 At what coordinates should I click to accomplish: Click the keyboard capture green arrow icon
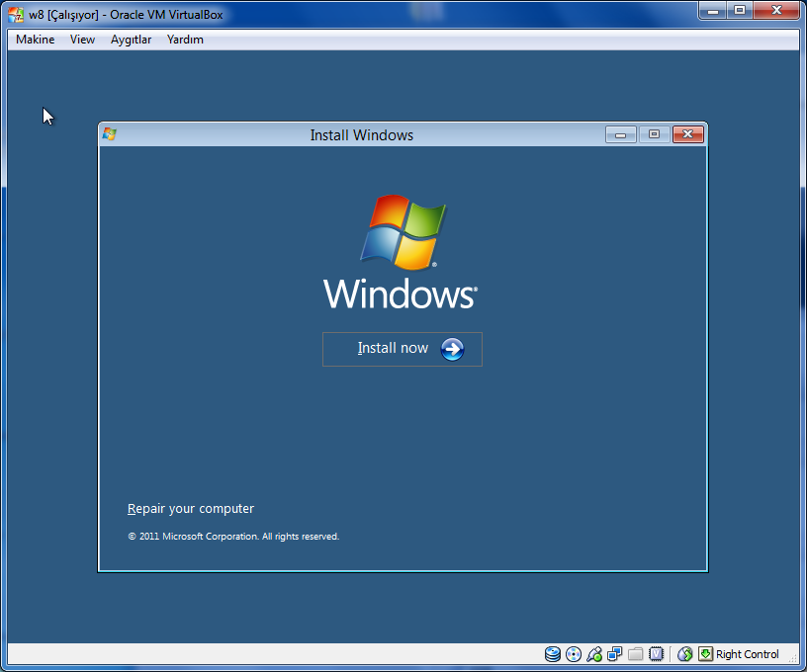point(705,654)
